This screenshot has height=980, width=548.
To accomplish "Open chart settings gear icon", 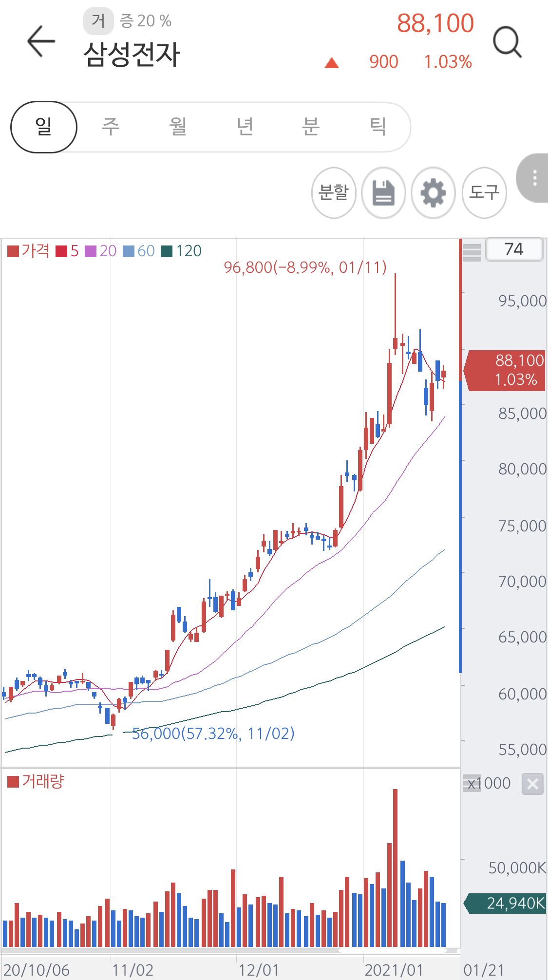I will coord(433,193).
